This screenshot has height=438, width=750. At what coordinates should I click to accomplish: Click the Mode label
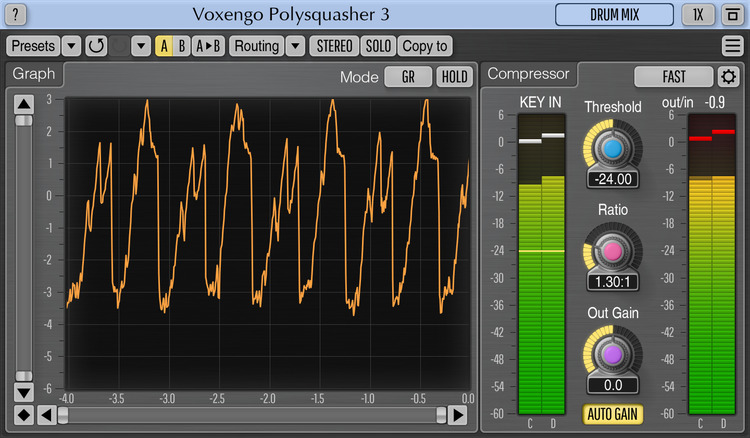point(359,77)
